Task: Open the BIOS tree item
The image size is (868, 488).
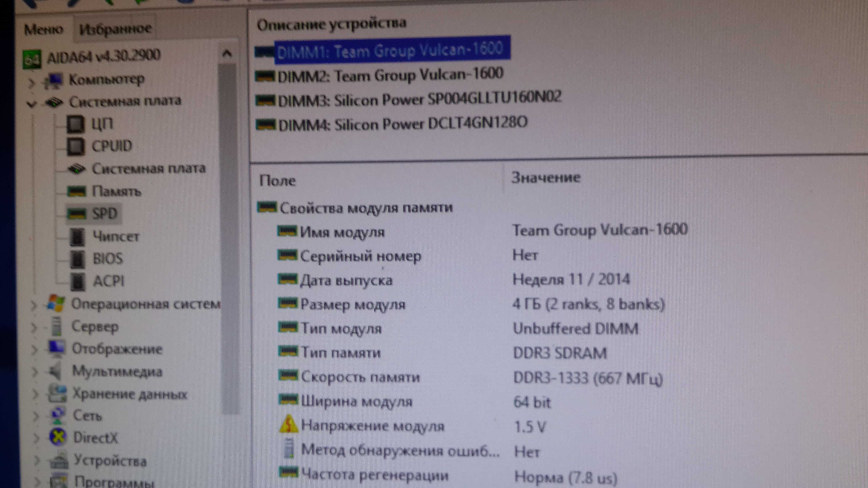Action: 108,259
